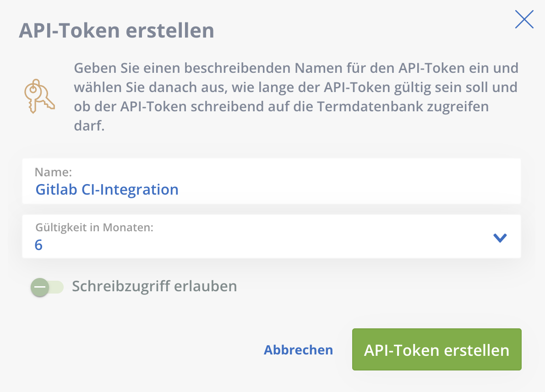
Task: Click the "Gültigkeit in Monaten:" label
Action: pos(94,228)
